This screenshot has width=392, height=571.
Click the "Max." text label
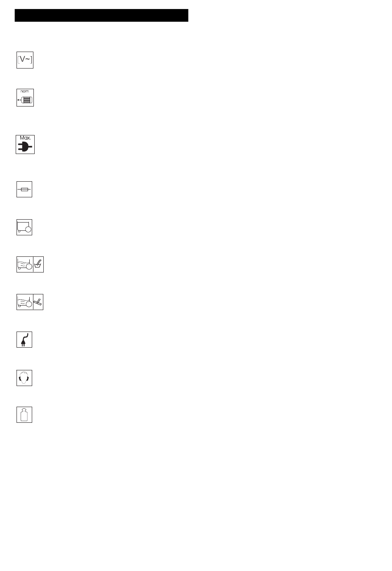(25, 138)
